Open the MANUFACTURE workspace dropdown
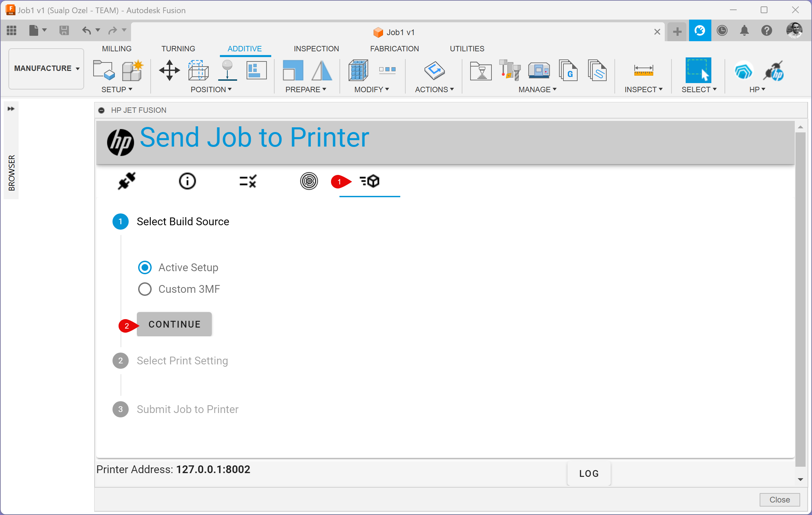Viewport: 812px width, 515px height. (x=46, y=69)
